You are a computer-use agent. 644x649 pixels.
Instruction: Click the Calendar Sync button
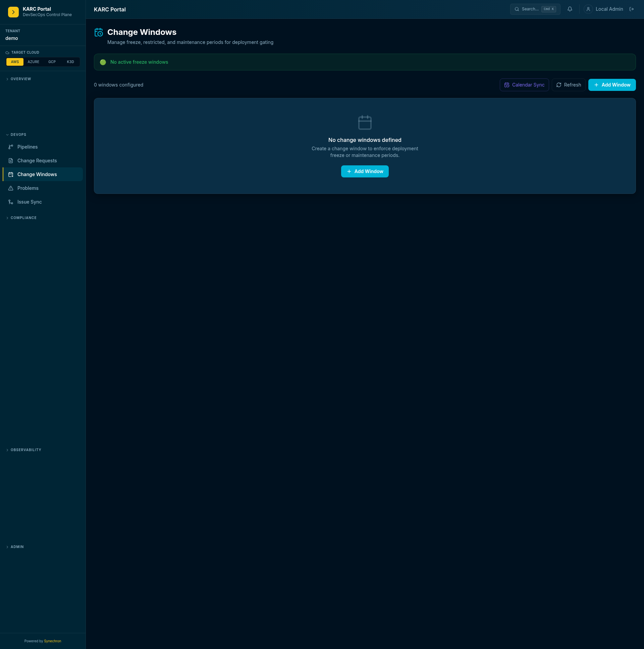[x=524, y=85]
